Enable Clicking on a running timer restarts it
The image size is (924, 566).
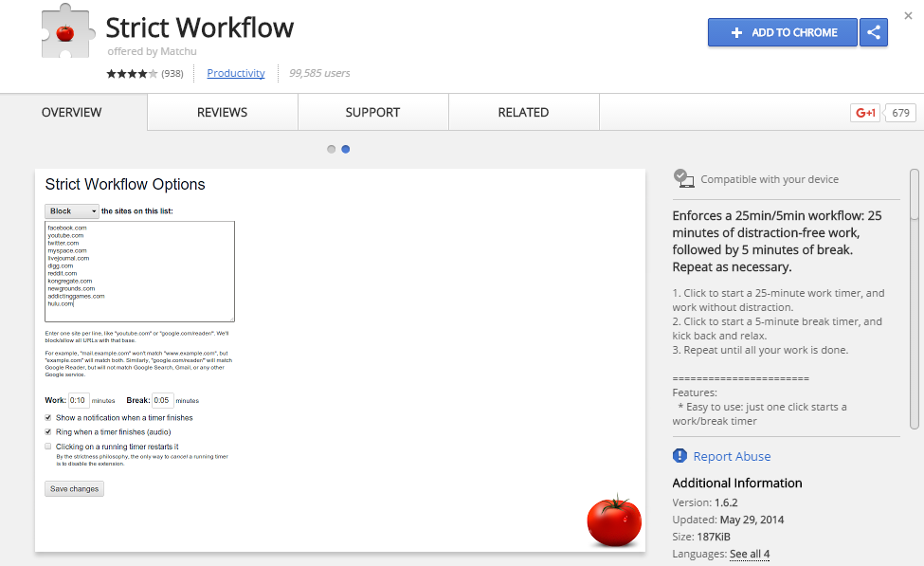coord(48,447)
